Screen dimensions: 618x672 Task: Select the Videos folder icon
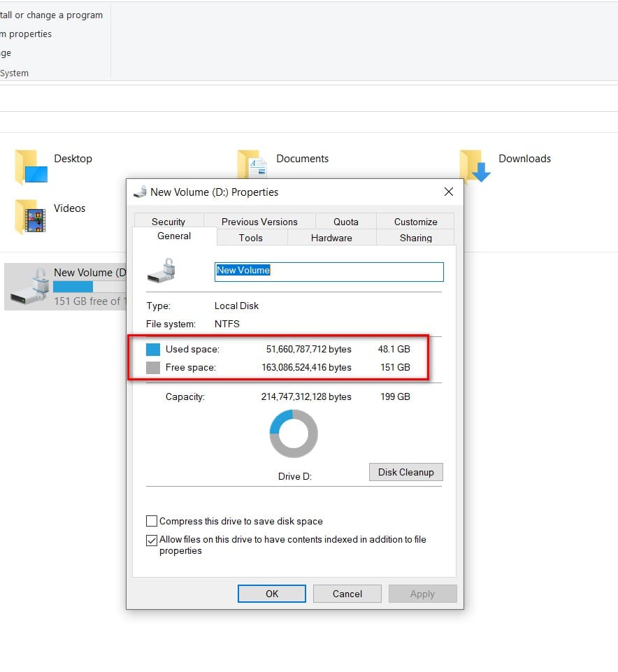click(31, 217)
